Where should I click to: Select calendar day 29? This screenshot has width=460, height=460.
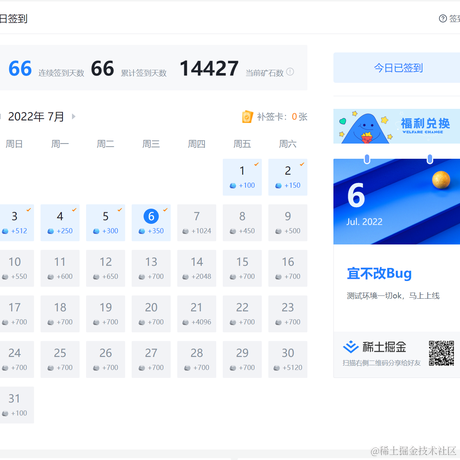coord(242,359)
